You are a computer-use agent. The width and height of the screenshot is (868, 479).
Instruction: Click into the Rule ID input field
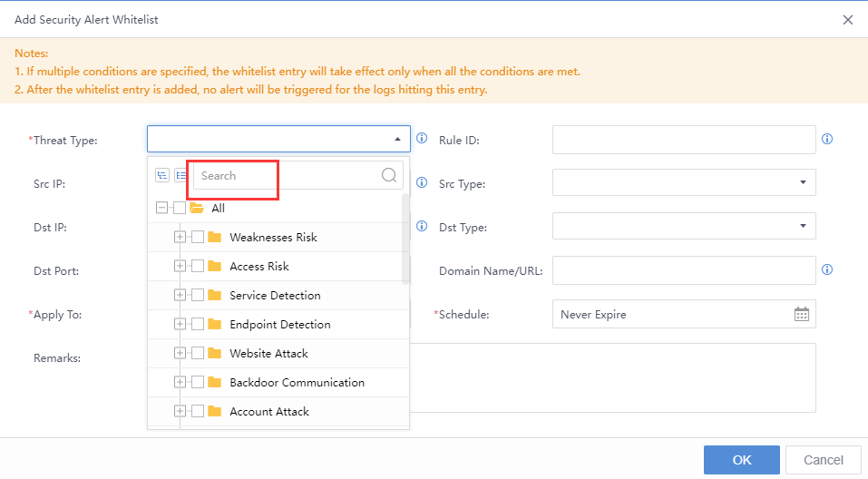coord(684,140)
